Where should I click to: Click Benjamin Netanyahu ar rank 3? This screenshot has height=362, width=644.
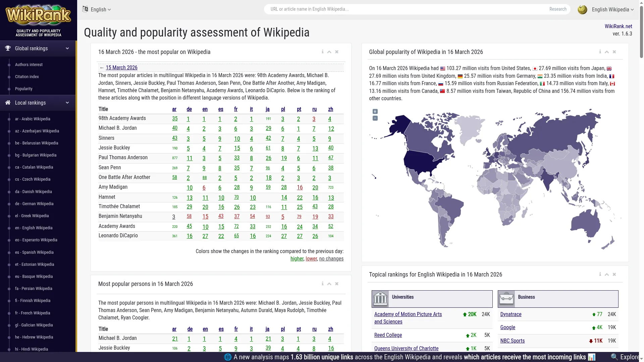click(174, 217)
